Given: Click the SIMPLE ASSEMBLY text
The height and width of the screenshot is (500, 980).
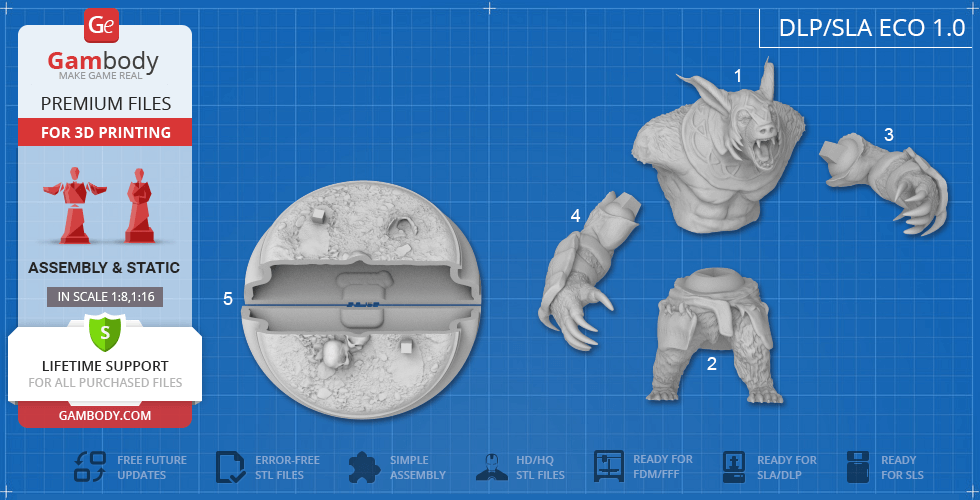Looking at the screenshot, I should point(418,468).
